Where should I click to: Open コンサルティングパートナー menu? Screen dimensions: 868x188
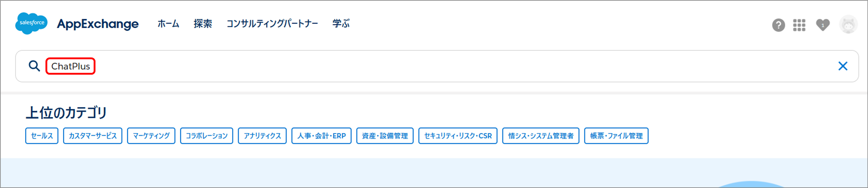pyautogui.click(x=272, y=24)
